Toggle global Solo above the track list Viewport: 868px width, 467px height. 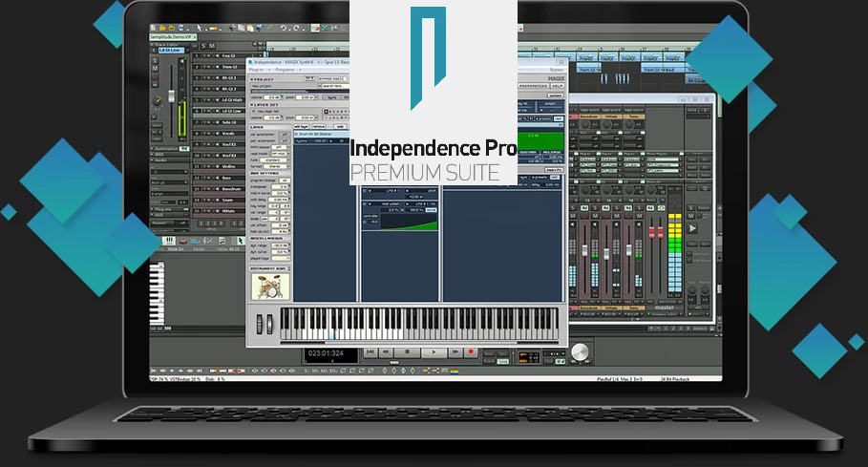(x=203, y=46)
